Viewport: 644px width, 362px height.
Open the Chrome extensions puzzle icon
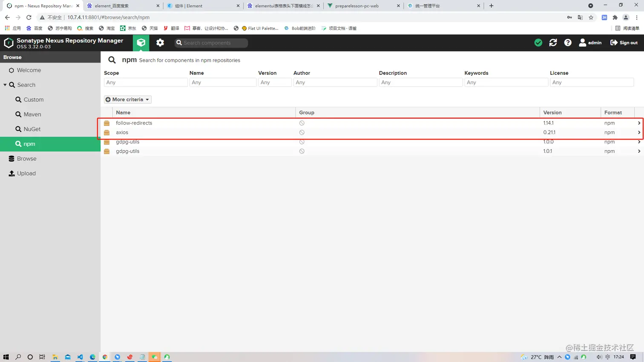pos(615,17)
